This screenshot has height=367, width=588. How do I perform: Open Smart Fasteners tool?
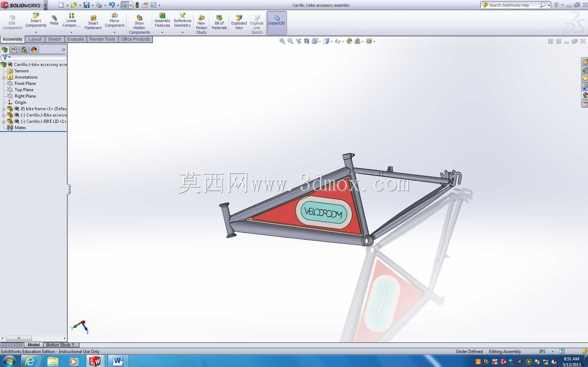coord(93,23)
